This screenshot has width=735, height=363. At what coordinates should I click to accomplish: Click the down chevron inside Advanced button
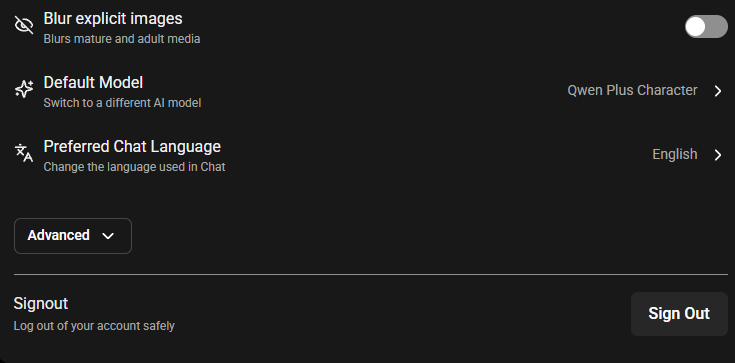coord(108,236)
